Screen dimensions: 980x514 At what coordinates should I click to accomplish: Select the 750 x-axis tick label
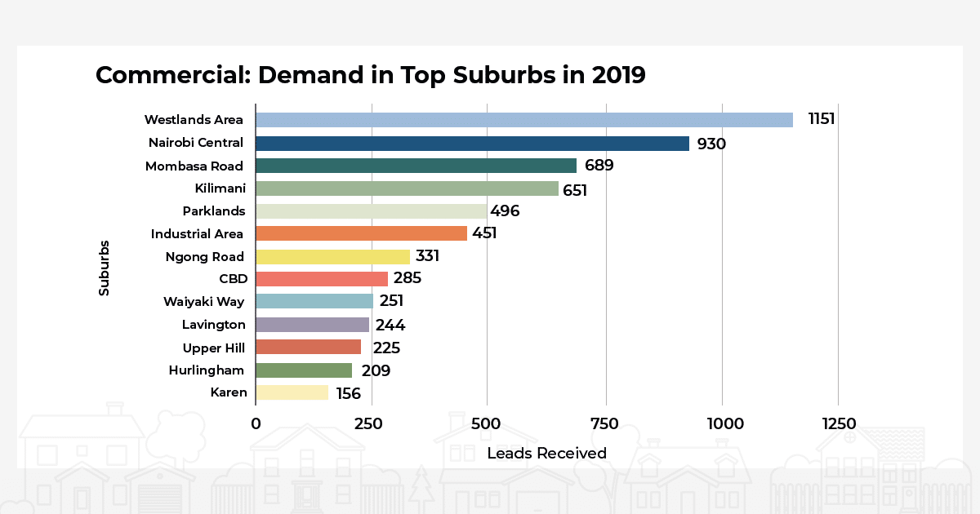606,423
